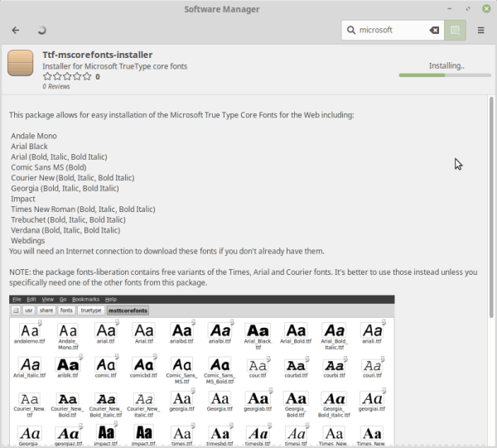Click the Ttf-mscorefonts-installer title
The image size is (497, 448).
pyautogui.click(x=98, y=55)
